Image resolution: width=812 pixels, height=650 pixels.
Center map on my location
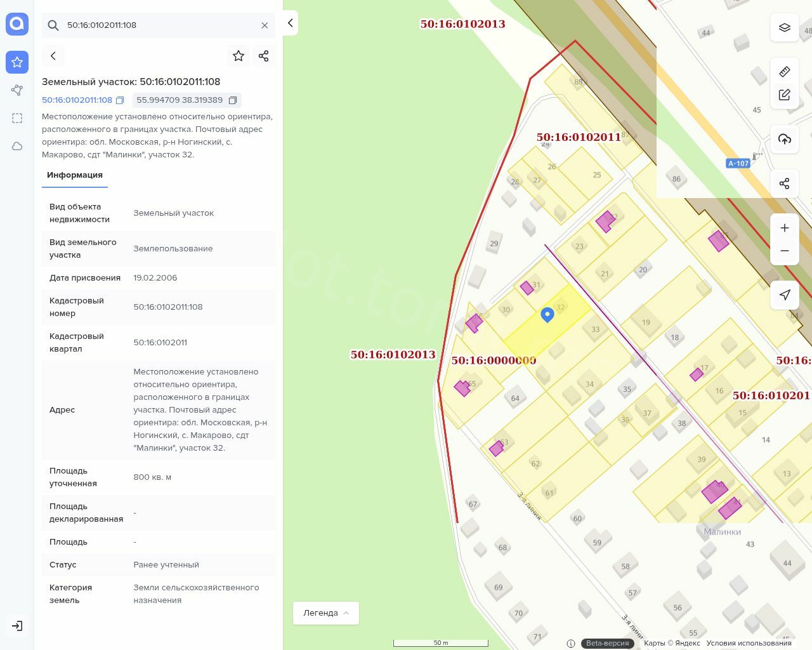click(785, 295)
